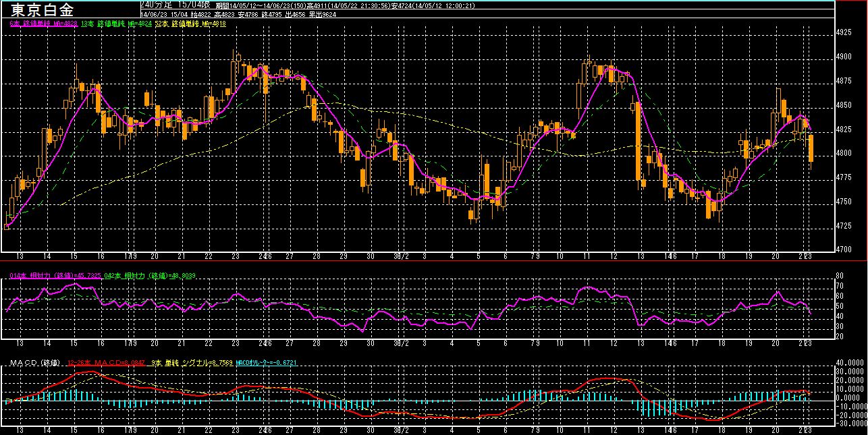Image resolution: width=868 pixels, height=435 pixels.
Task: Click date label 22 under the price chart
Action: pos(208,257)
